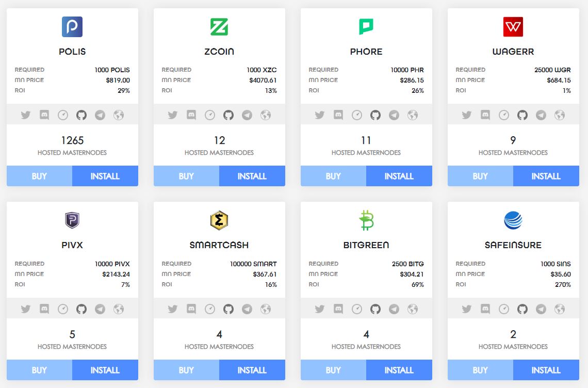Buy a Safeinsure masternode

point(480,370)
